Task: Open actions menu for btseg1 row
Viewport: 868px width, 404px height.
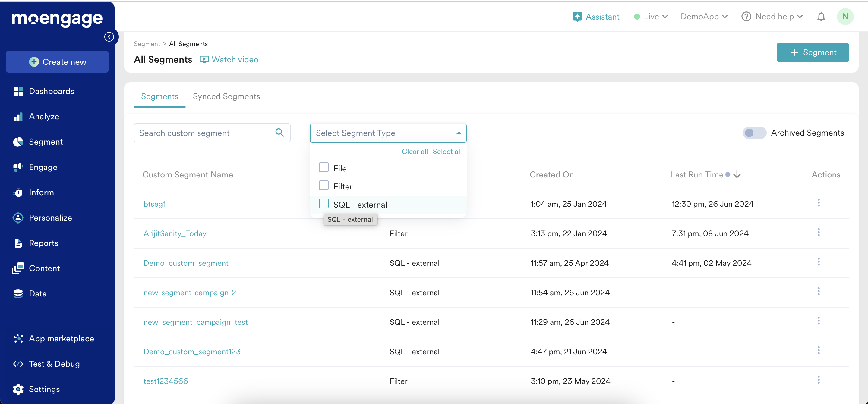Action: (x=819, y=203)
